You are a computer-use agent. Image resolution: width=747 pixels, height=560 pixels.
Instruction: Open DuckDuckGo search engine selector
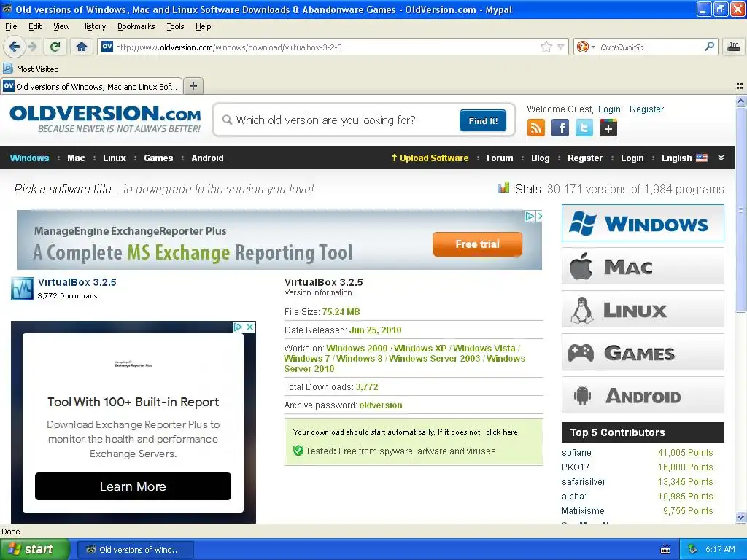click(586, 47)
